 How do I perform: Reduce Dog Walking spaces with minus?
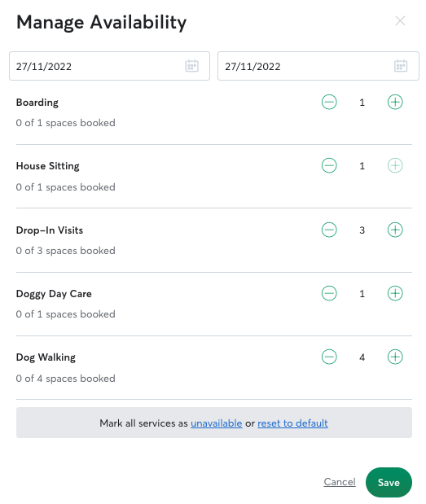click(329, 357)
